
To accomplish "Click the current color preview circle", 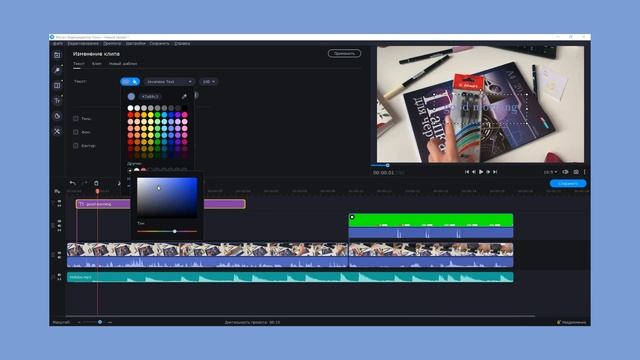I will click(x=131, y=96).
